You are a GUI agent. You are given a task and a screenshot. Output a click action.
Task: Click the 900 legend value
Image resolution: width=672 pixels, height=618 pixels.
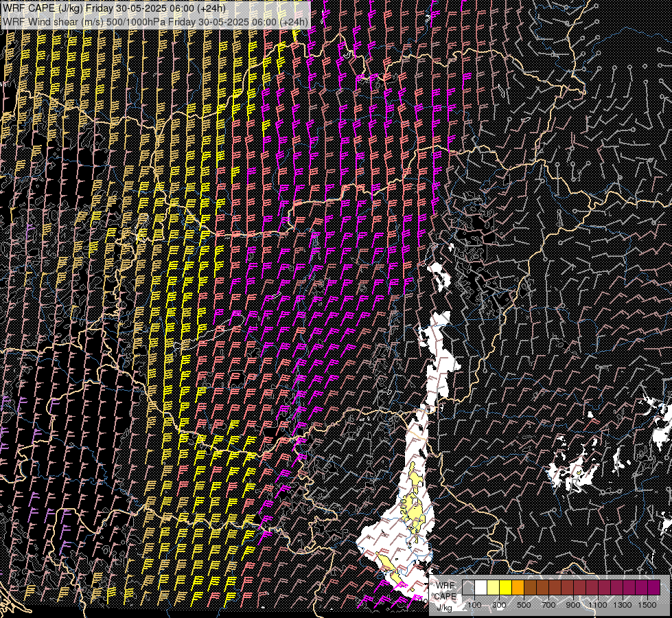tap(573, 605)
